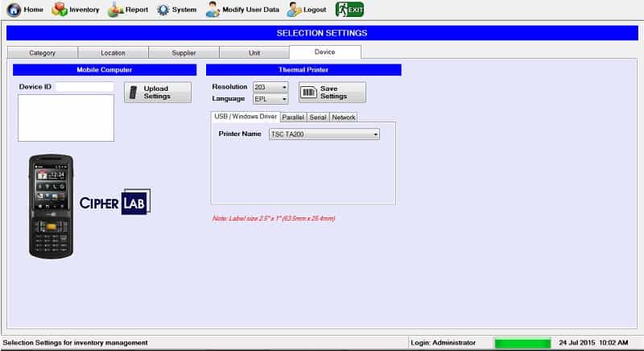The height and width of the screenshot is (351, 644).
Task: Click the Logout icon
Action: coord(294,10)
